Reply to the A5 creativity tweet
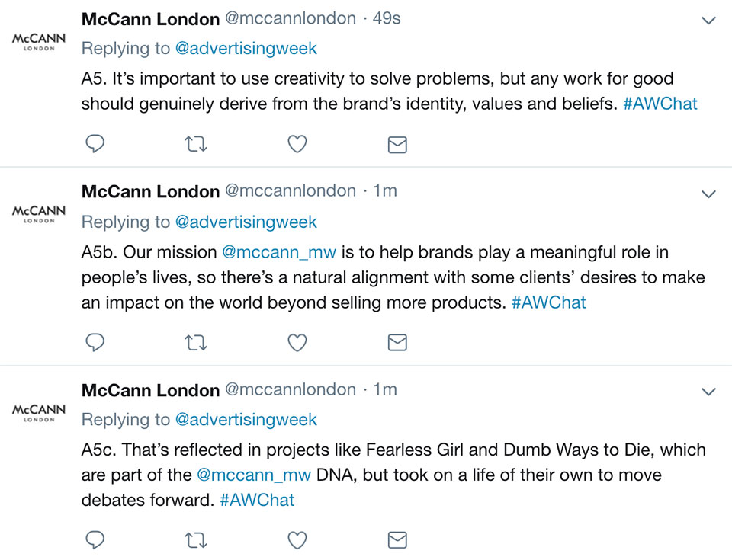This screenshot has width=732, height=560. (95, 144)
